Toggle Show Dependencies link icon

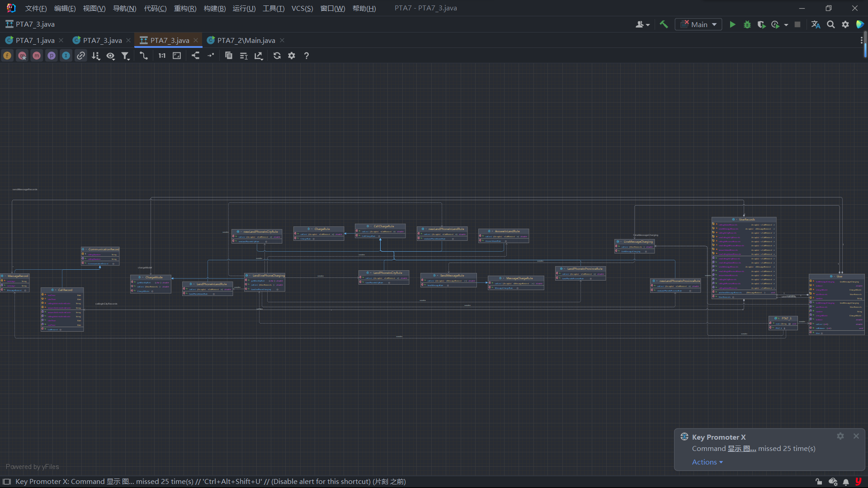(x=81, y=56)
